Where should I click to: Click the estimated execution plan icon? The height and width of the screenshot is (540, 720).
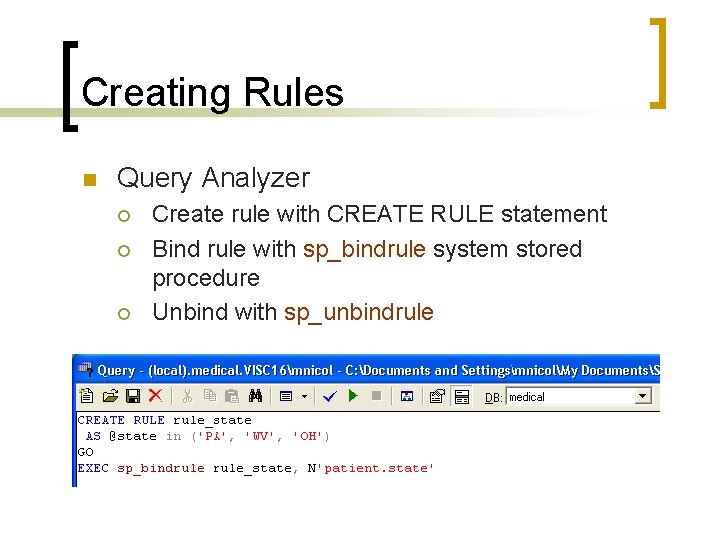tap(407, 396)
